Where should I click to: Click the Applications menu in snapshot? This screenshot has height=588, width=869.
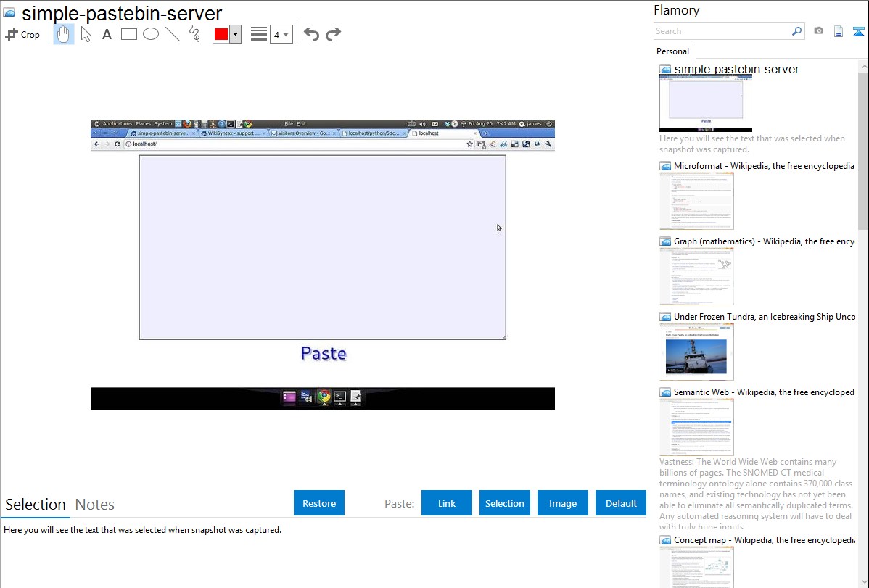click(117, 124)
